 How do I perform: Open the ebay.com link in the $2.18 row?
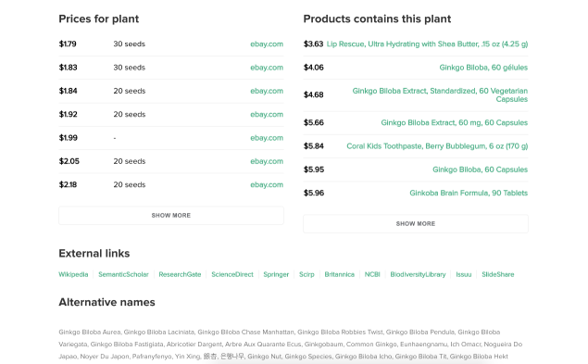click(x=267, y=184)
